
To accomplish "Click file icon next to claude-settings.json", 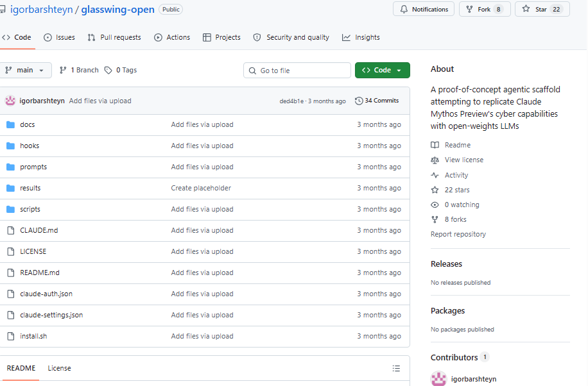I will click(x=11, y=315).
